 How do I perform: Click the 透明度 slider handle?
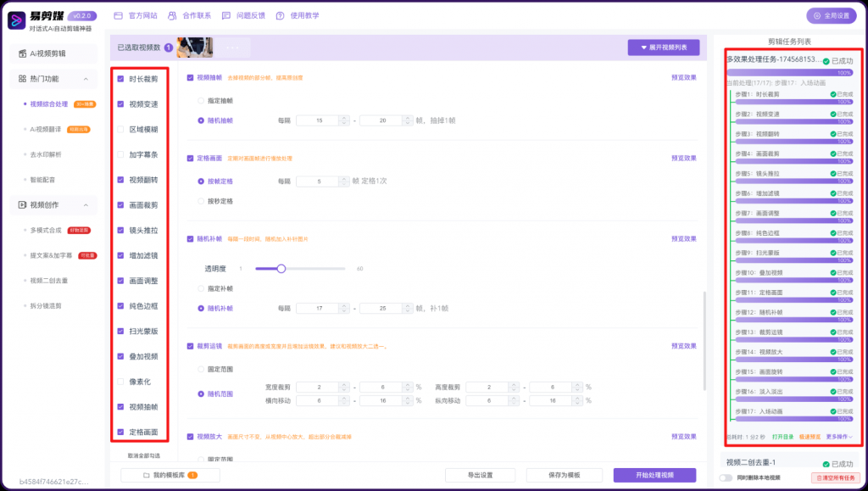(x=281, y=268)
